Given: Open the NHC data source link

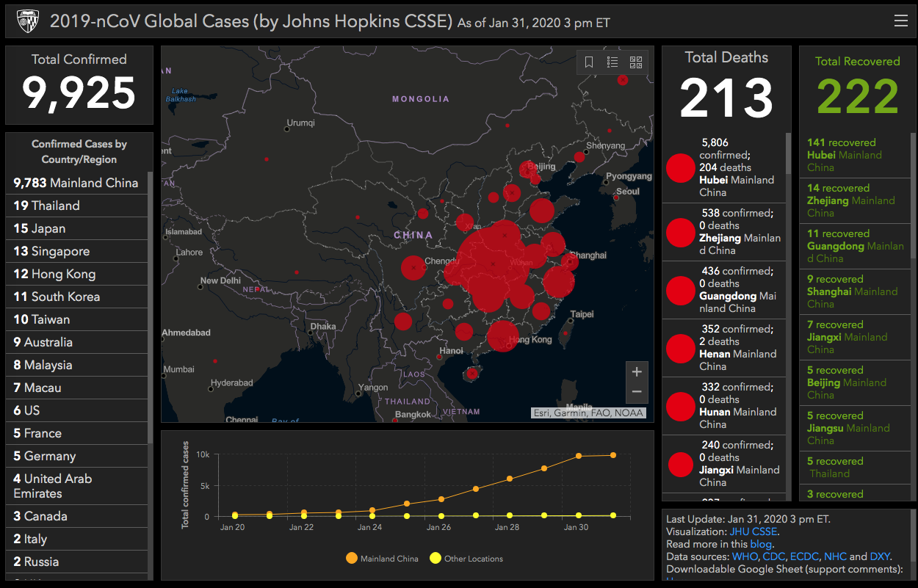Looking at the screenshot, I should pyautogui.click(x=835, y=556).
